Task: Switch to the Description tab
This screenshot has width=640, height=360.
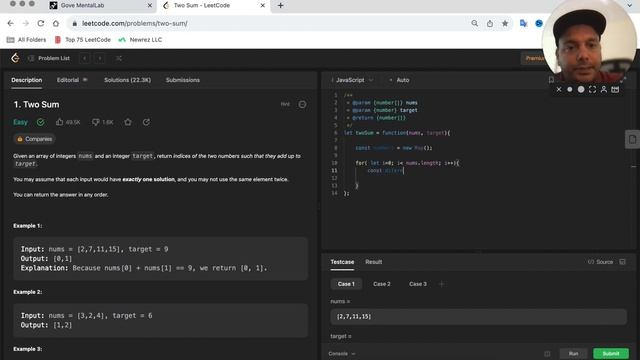Action: [x=27, y=80]
